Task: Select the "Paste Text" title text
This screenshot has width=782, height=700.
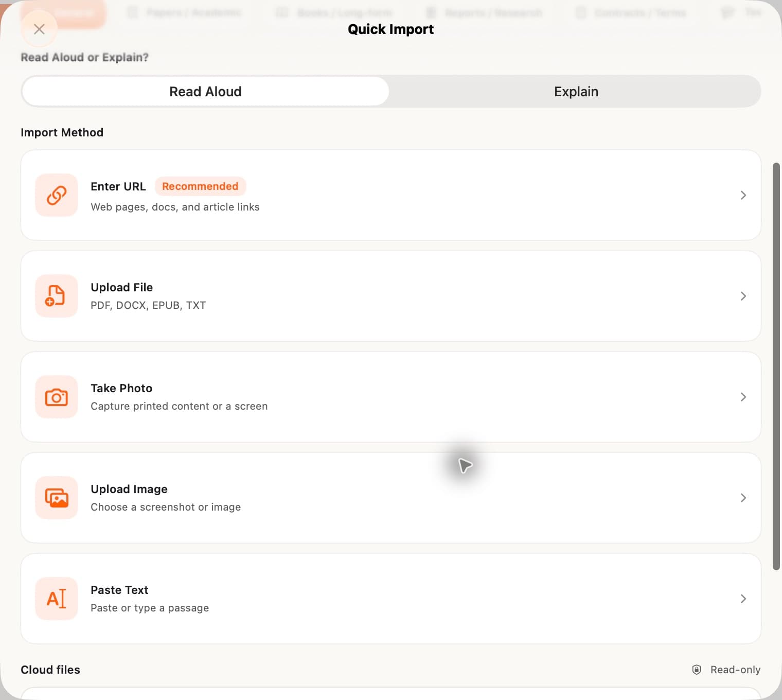Action: point(119,590)
